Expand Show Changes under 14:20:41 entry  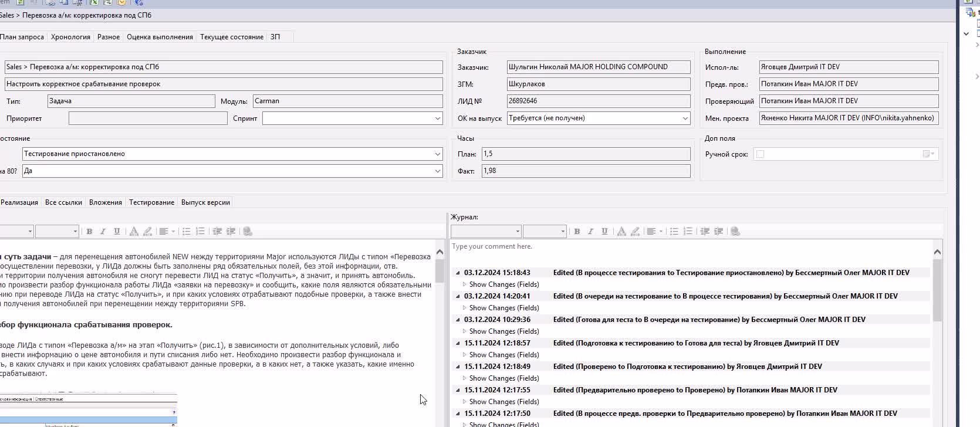point(464,308)
